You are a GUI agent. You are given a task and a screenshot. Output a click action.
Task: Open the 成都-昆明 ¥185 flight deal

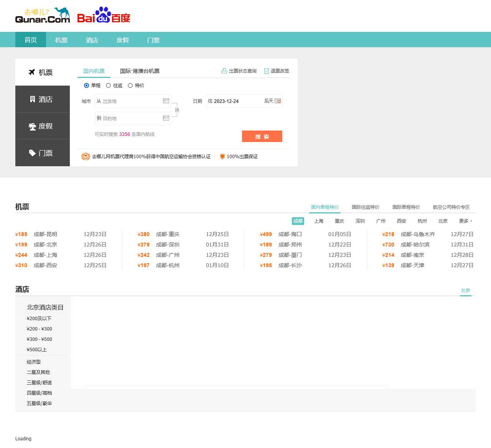[x=45, y=234]
